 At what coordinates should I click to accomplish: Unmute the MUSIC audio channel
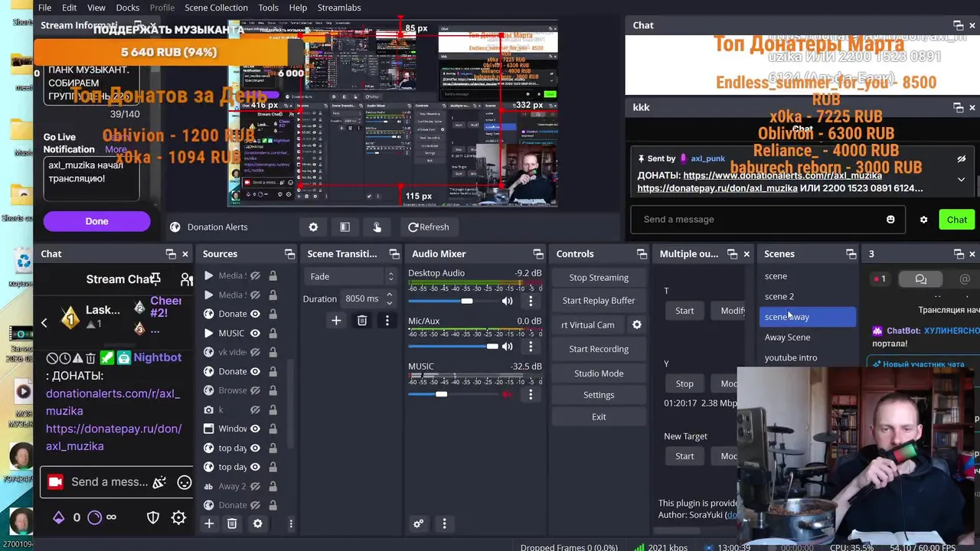pos(507,394)
